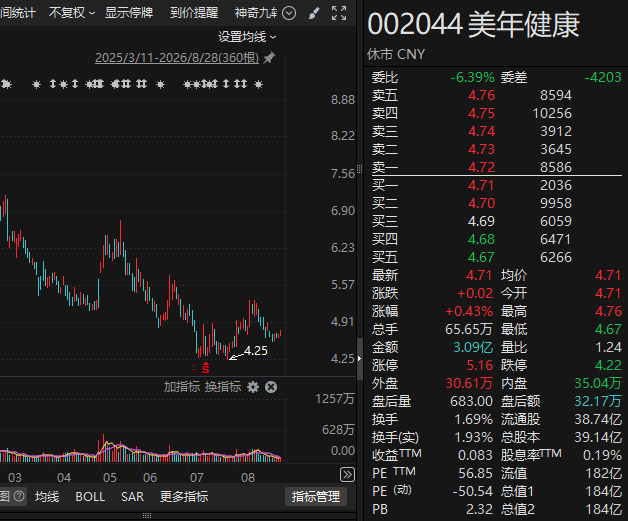Open indicator settings gear icon
Image resolution: width=628 pixels, height=521 pixels.
[253, 387]
